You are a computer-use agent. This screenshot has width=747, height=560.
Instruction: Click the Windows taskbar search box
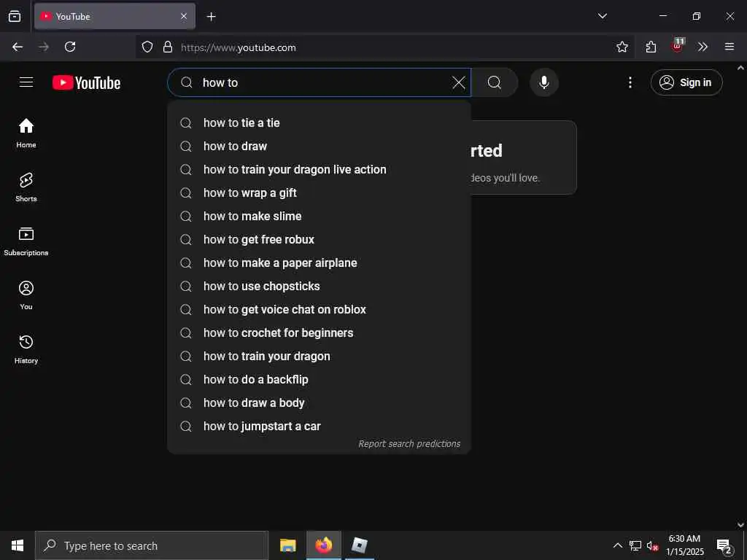(x=152, y=545)
